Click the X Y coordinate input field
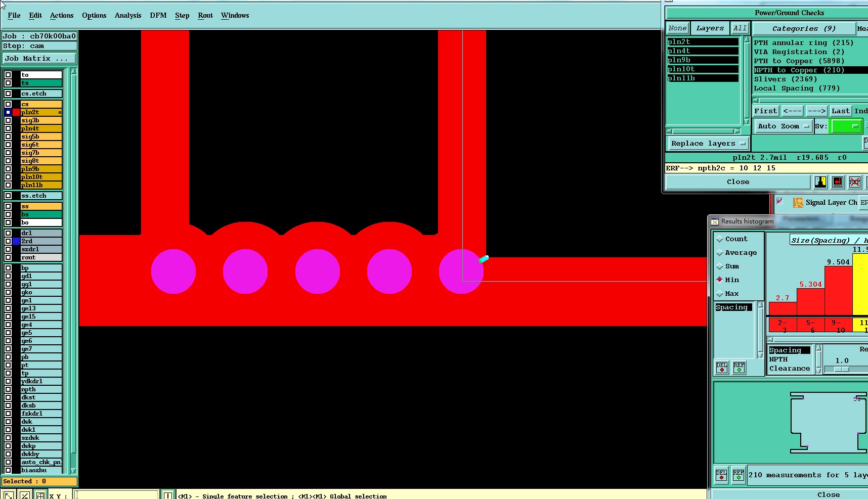The image size is (868, 499). tap(116, 495)
